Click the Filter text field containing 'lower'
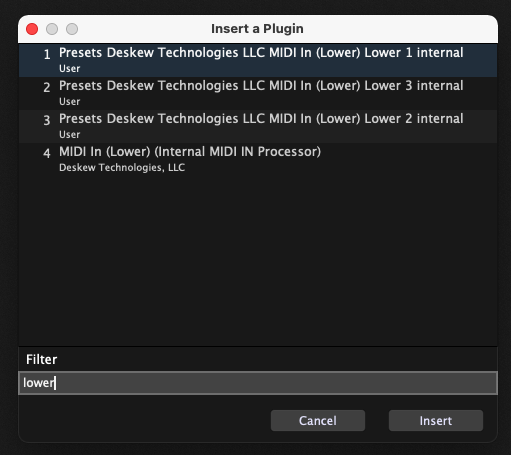The width and height of the screenshot is (511, 455). coord(258,383)
